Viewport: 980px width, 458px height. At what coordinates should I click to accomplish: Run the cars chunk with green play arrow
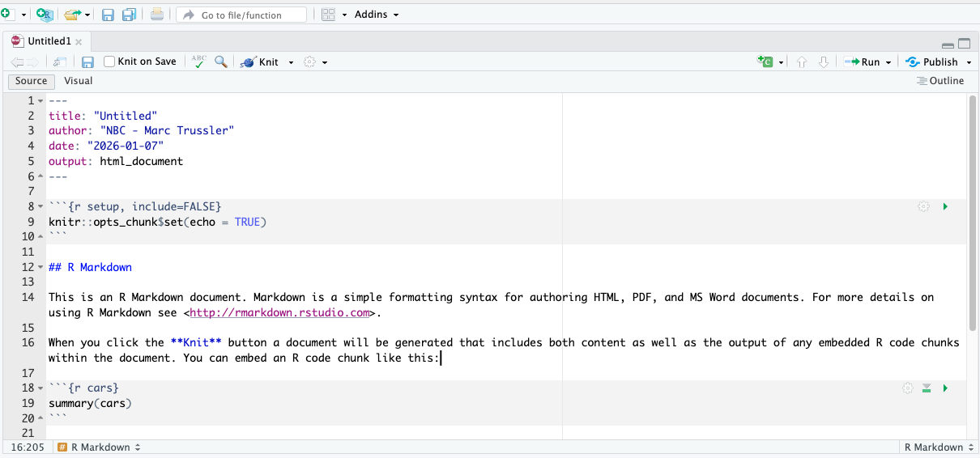click(945, 388)
